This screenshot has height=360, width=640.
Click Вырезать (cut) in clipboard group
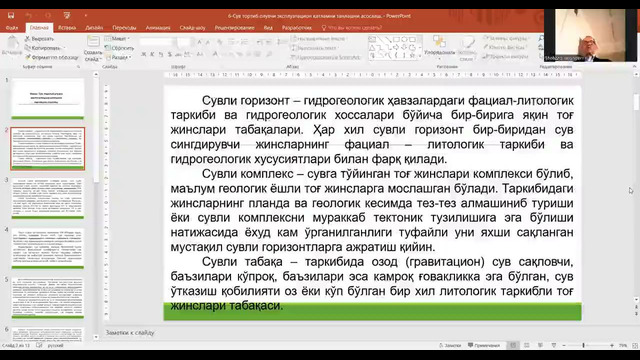(40, 39)
